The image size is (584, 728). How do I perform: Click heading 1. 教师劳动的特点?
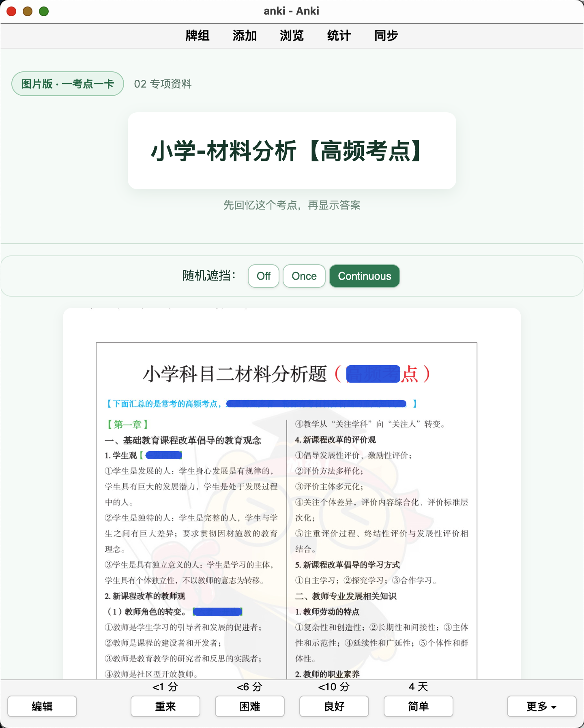(327, 612)
